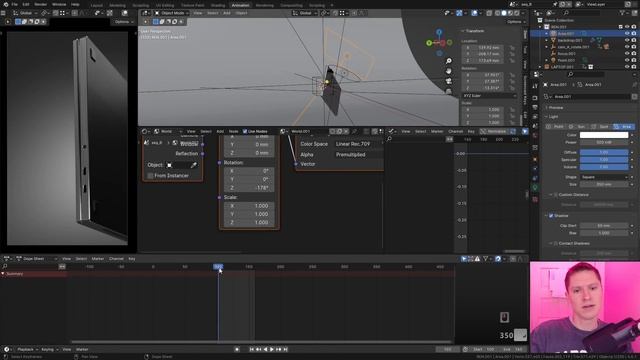The width and height of the screenshot is (640, 360).
Task: Click the rendered laptop image preview
Action: 67,138
